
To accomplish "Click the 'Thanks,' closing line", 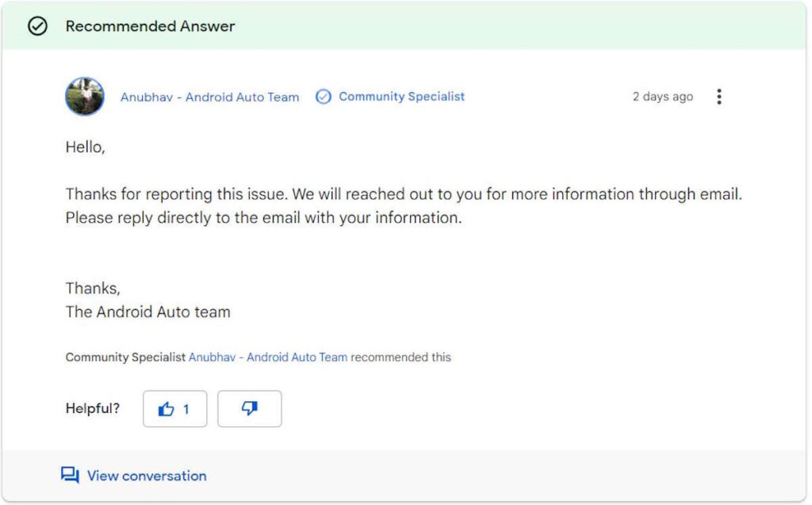I will 93,288.
